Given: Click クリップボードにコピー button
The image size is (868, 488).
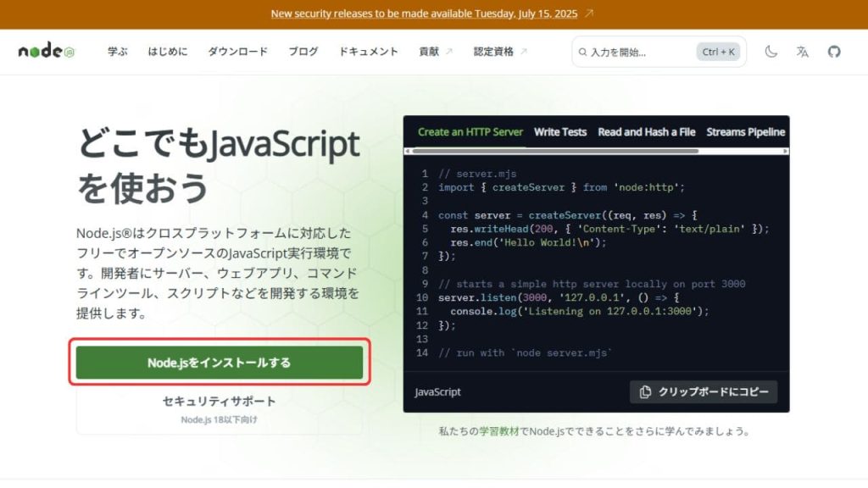Looking at the screenshot, I should click(x=703, y=391).
